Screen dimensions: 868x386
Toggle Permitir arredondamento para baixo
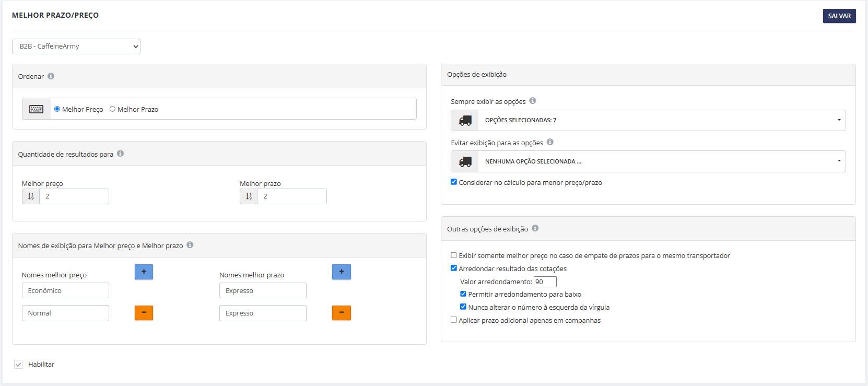click(463, 294)
